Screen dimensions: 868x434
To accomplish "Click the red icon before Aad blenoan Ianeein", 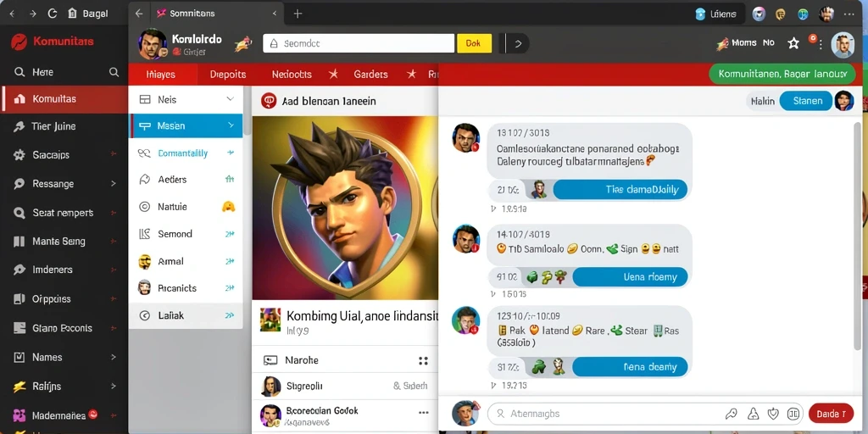I will pyautogui.click(x=269, y=101).
